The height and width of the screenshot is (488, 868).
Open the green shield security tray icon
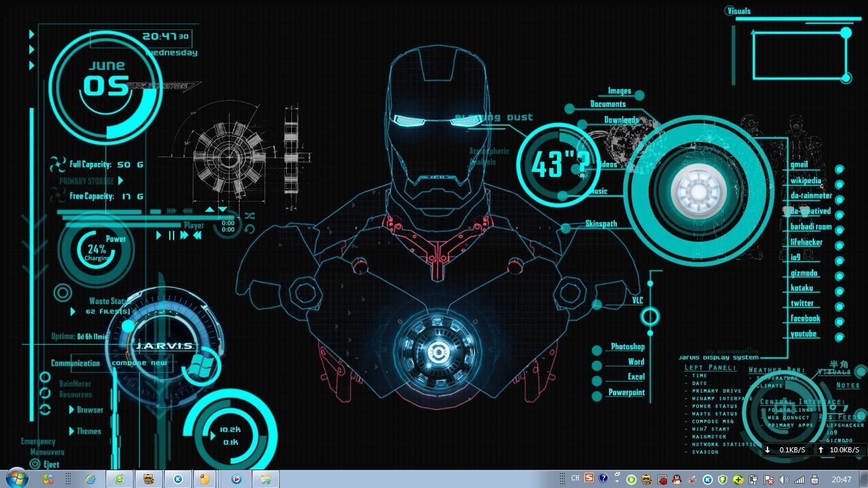point(722,480)
